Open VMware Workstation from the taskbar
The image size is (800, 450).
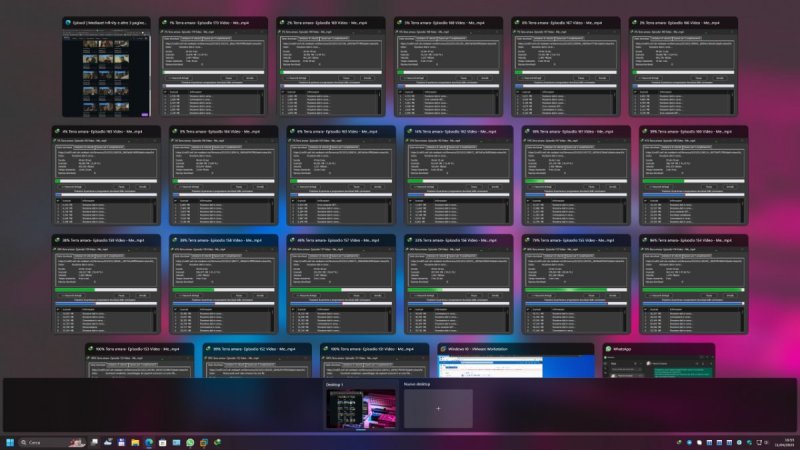click(204, 442)
